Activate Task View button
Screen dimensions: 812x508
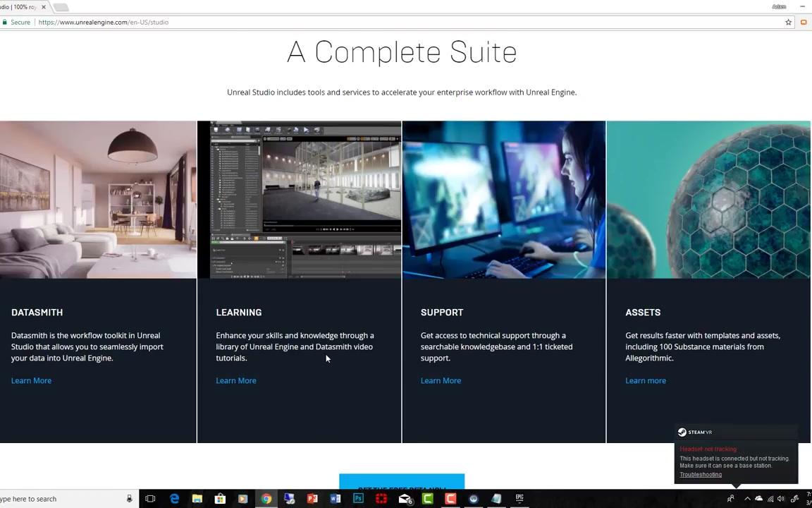point(150,499)
